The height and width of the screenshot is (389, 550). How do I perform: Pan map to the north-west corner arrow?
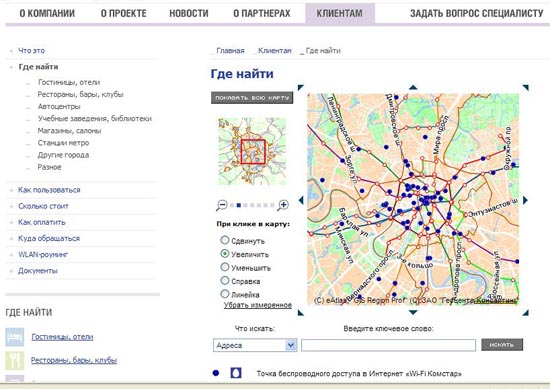[x=301, y=87]
